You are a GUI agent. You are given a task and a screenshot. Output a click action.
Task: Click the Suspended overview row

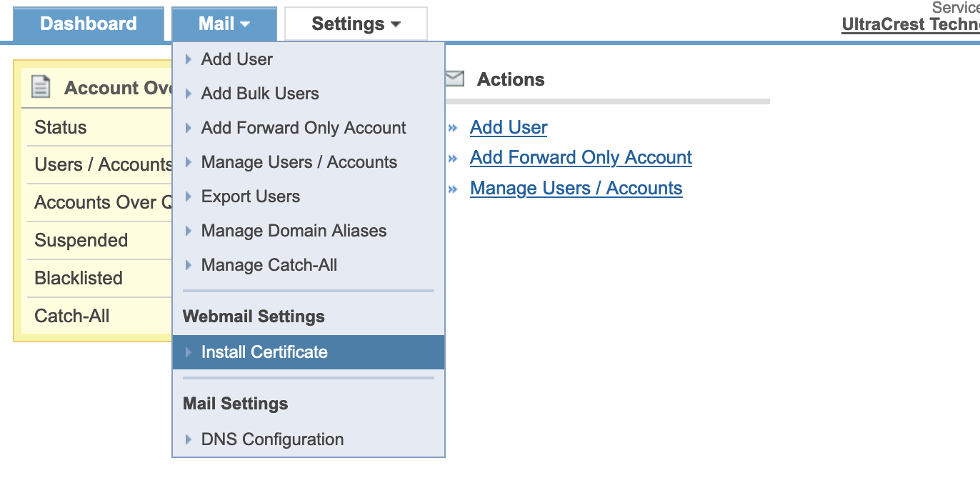[99, 241]
